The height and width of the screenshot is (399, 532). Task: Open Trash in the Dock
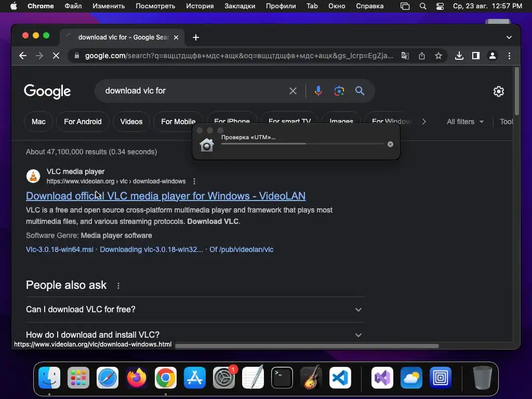[483, 378]
